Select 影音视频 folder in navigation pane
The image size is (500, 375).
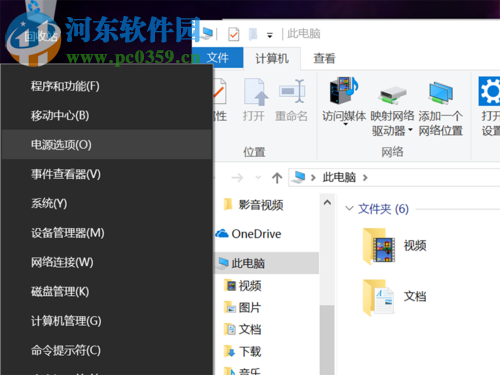261,205
